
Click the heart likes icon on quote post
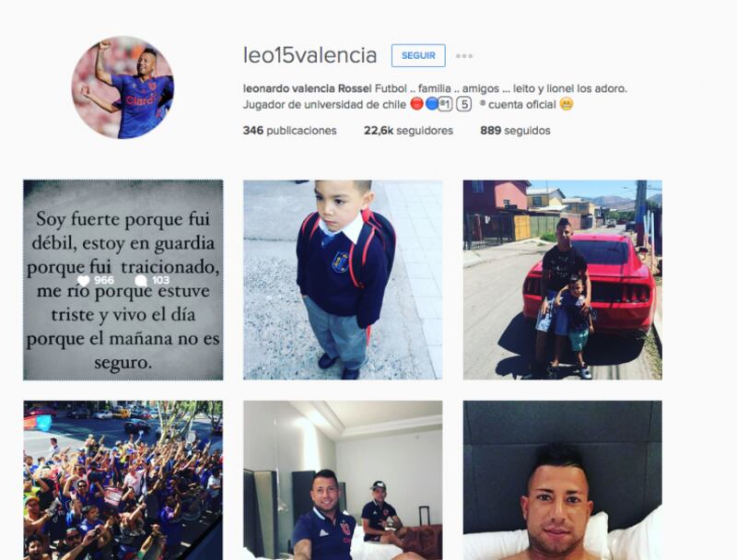[x=83, y=281]
